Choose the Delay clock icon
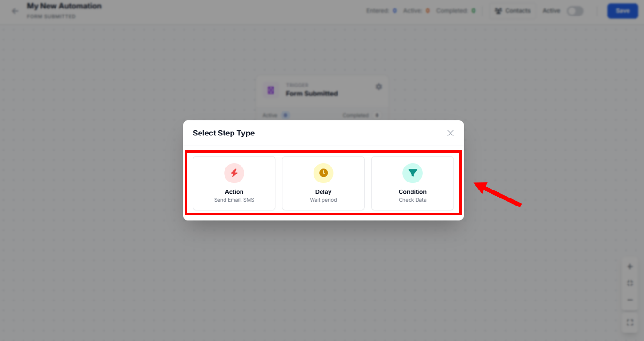This screenshot has height=341, width=644. pos(323,173)
